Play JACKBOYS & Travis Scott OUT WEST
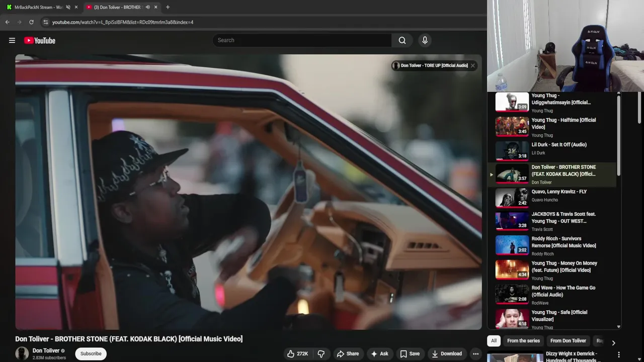 [553, 221]
